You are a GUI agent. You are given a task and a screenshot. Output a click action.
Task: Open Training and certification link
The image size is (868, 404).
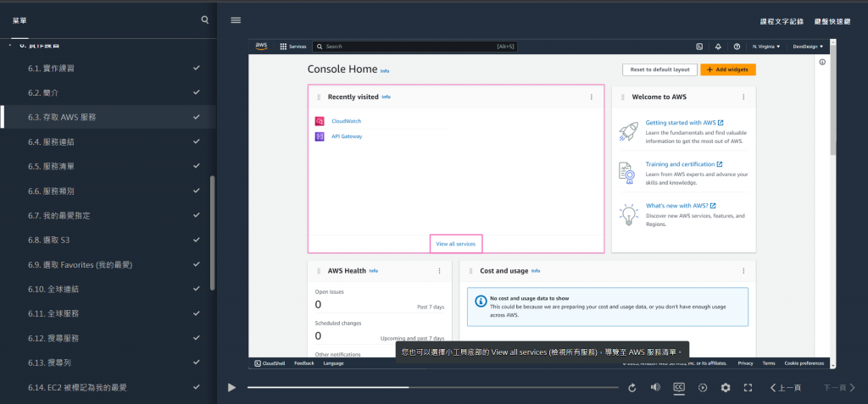tap(684, 164)
